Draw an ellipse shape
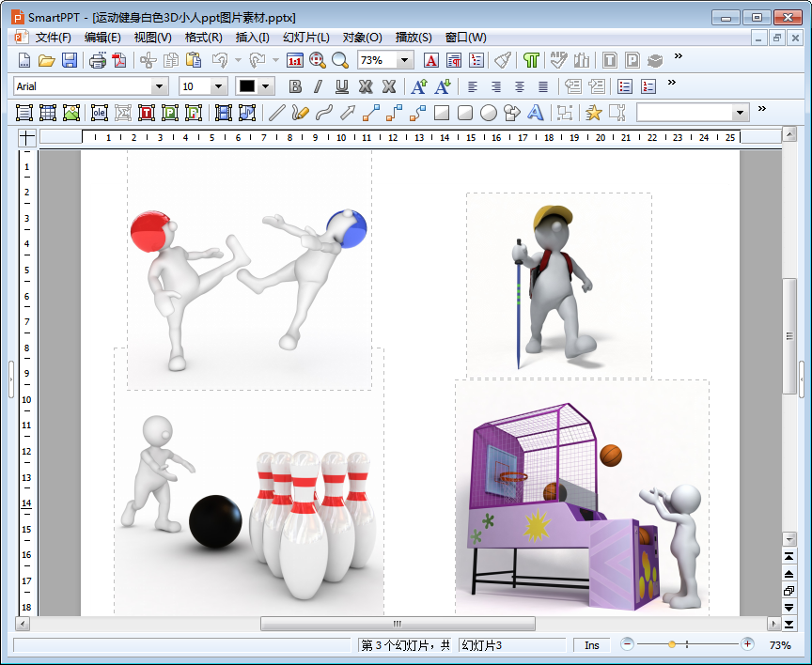This screenshot has height=665, width=812. pyautogui.click(x=489, y=113)
